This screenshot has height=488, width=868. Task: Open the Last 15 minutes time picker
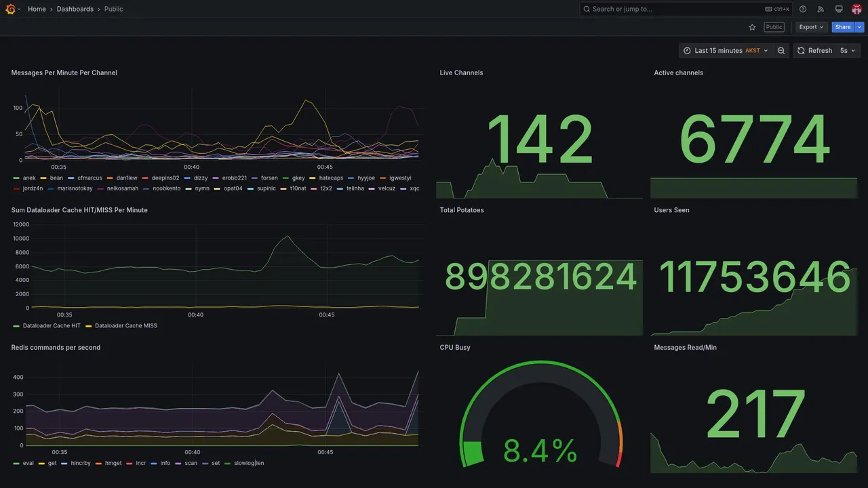[x=726, y=51]
